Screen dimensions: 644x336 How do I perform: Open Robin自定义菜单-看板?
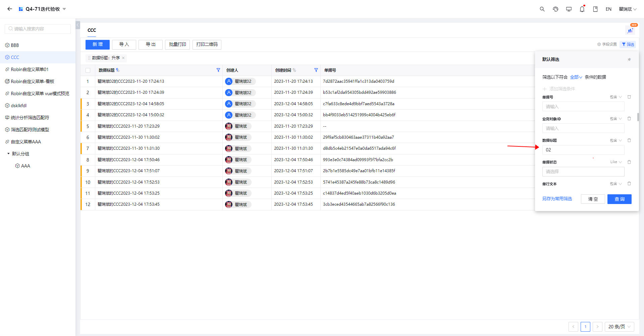tap(38, 81)
